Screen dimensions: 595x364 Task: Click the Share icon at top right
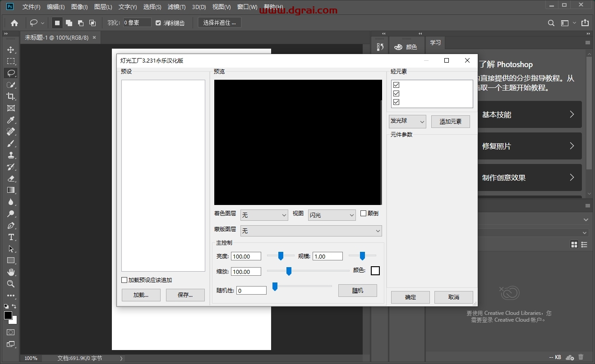point(585,23)
